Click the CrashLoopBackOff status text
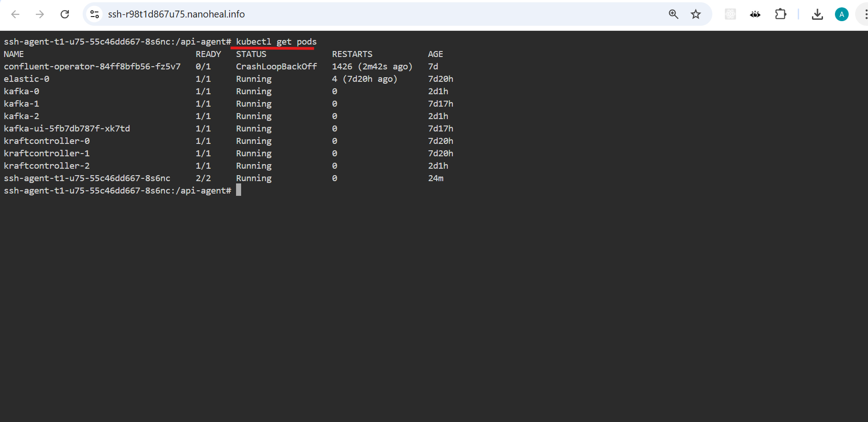The height and width of the screenshot is (422, 868). pos(276,67)
